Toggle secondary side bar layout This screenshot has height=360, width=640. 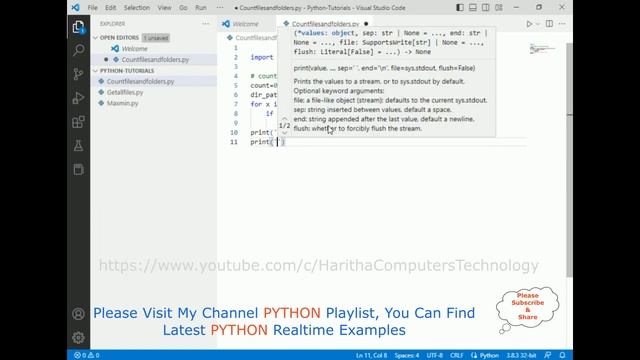point(486,8)
